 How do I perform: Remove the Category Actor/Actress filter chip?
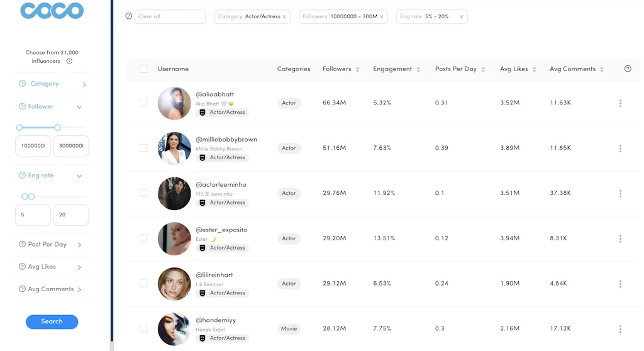(284, 17)
